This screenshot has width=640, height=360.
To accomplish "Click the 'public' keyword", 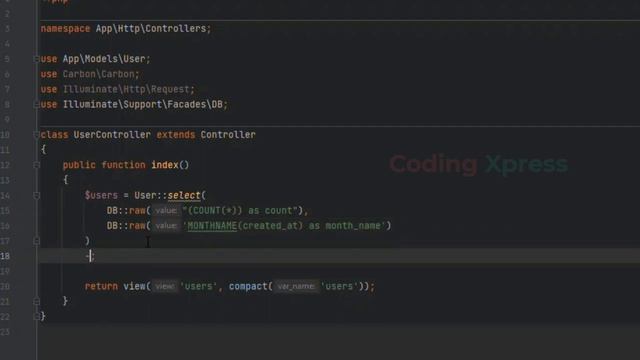I will (x=79, y=165).
